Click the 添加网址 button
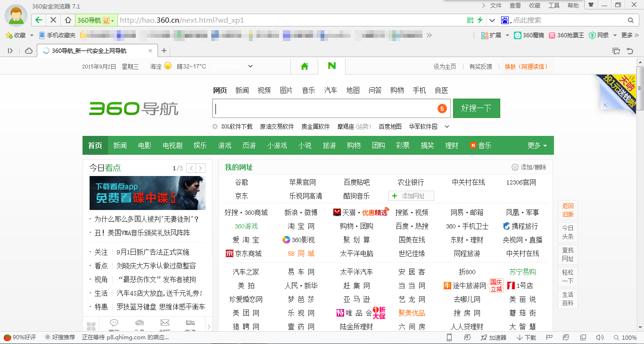The height and width of the screenshot is (344, 644). 411,196
